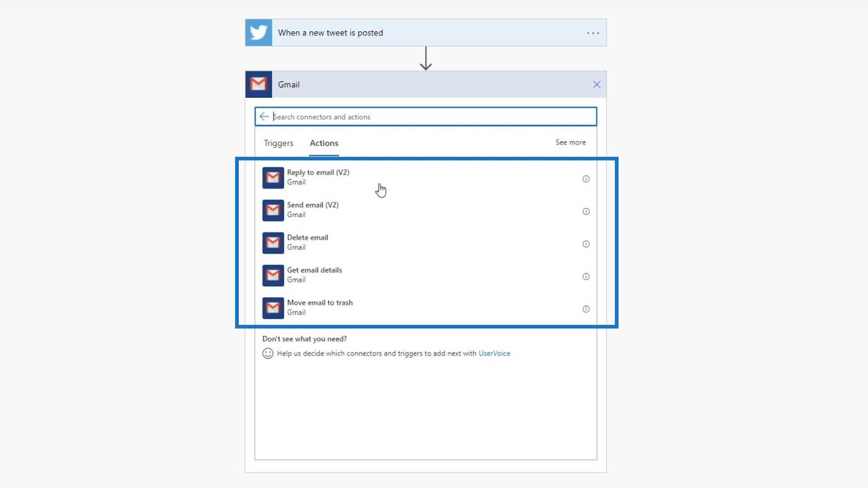Show info for Move email to trash
Viewport: 868px width, 488px height.
coord(586,309)
